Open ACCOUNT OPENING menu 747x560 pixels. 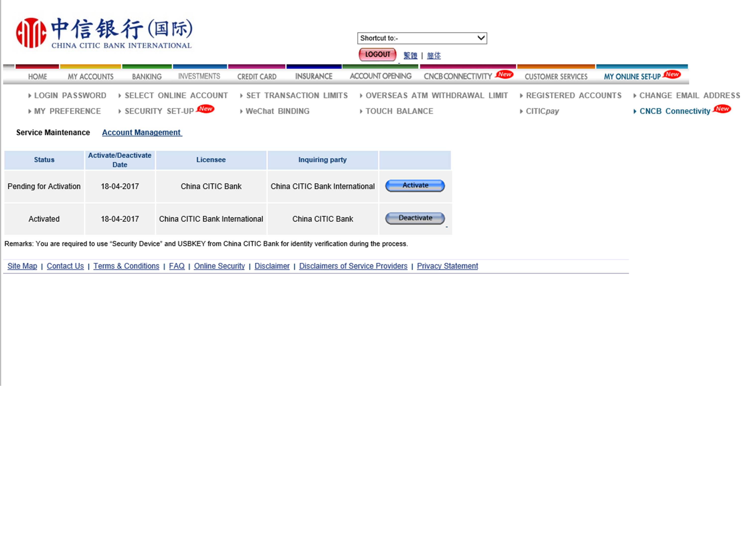(x=380, y=76)
